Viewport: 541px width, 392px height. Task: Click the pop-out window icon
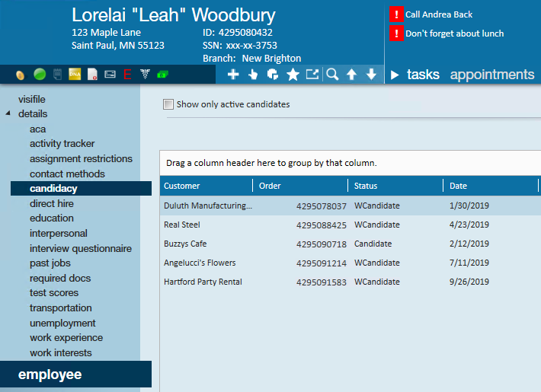(x=312, y=74)
